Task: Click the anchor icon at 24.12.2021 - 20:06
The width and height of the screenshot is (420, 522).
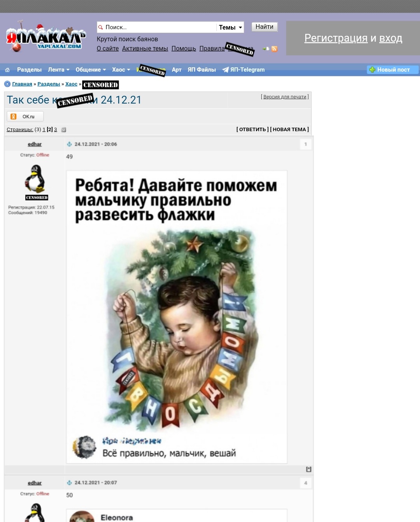Action: pyautogui.click(x=69, y=144)
